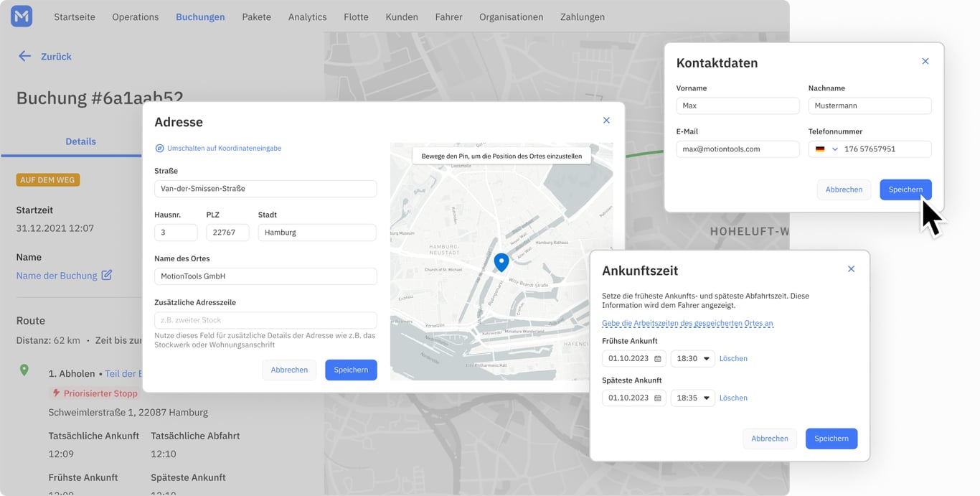Open the Startseite menu
This screenshot has width=980, height=496.
click(75, 17)
